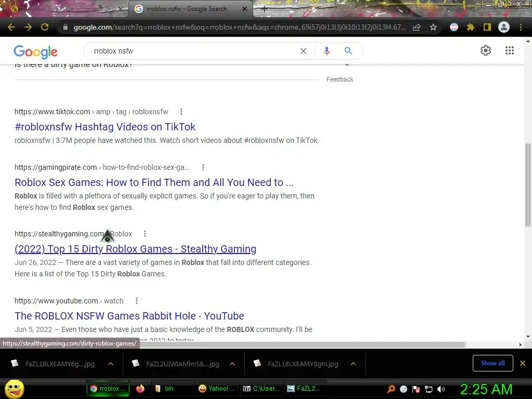Expand menu for FaZL18LXEAMY6g....jpg download
The image size is (532, 399).
point(111,364)
